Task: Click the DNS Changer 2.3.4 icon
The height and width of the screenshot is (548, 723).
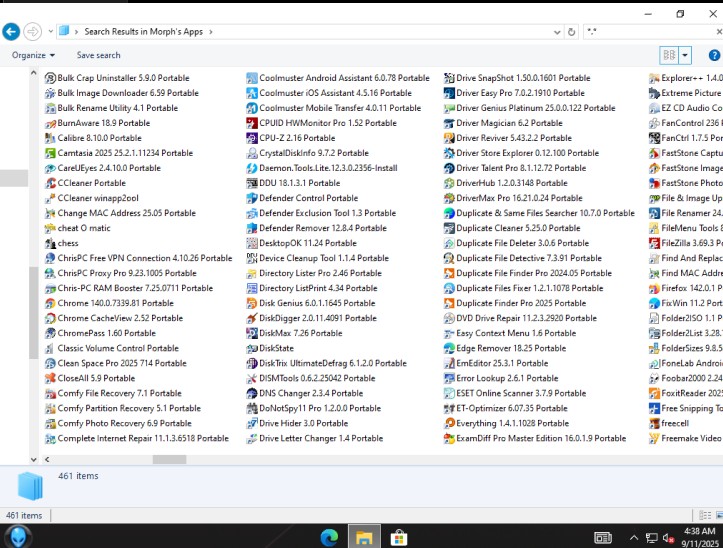Action: tap(252, 393)
